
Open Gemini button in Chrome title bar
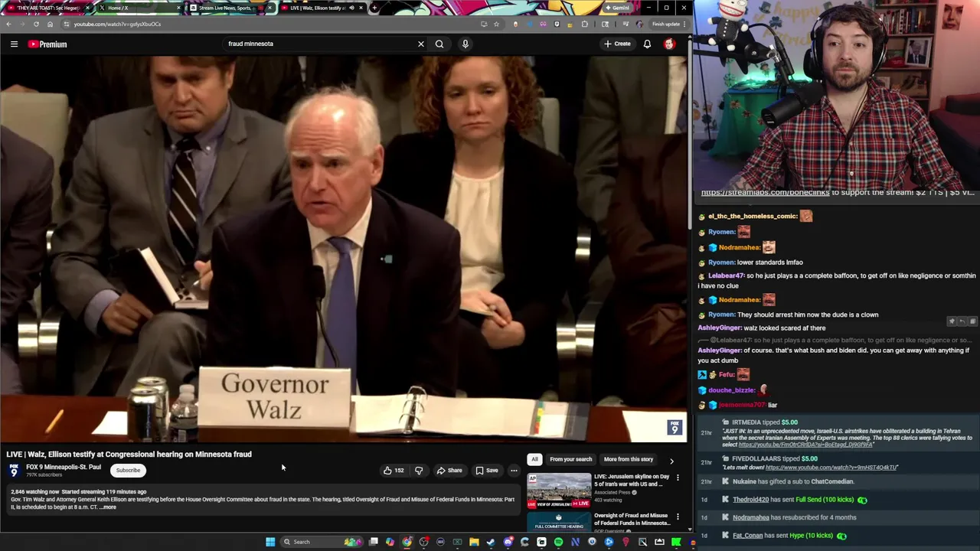click(x=617, y=8)
